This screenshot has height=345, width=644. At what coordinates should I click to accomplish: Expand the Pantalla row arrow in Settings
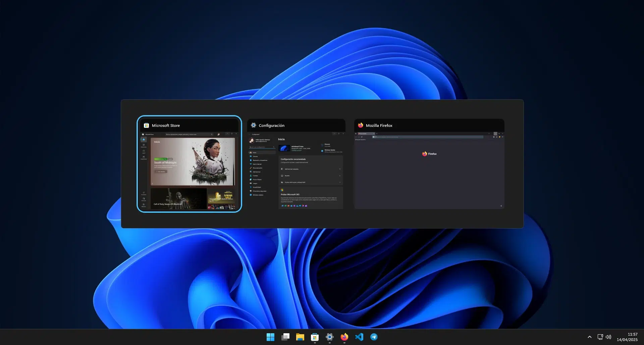click(x=340, y=176)
